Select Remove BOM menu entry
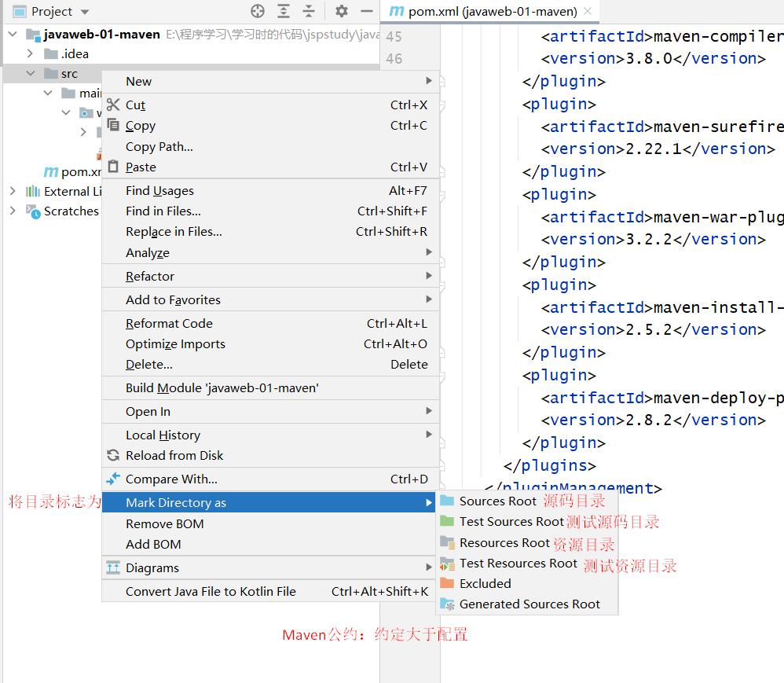The image size is (784, 683). [x=270, y=524]
